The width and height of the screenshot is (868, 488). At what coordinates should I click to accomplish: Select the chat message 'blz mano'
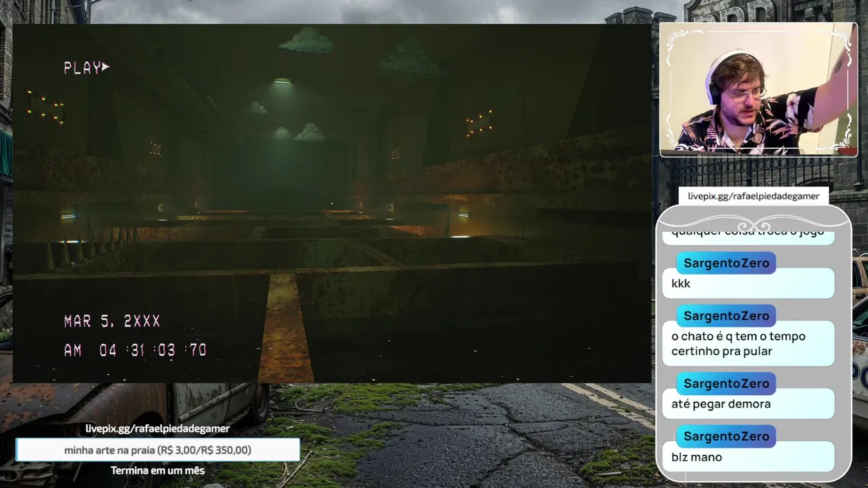pos(748,457)
